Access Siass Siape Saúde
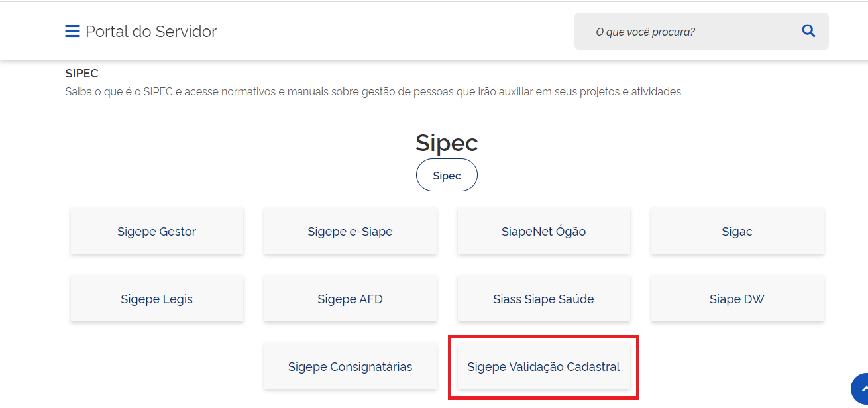Viewport: 868px width, 408px height. (544, 299)
